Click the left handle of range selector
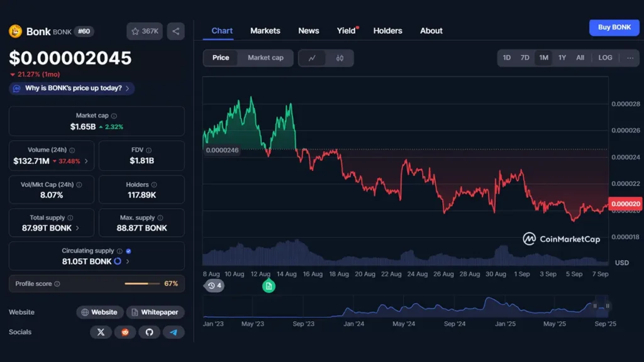 tap(595, 306)
